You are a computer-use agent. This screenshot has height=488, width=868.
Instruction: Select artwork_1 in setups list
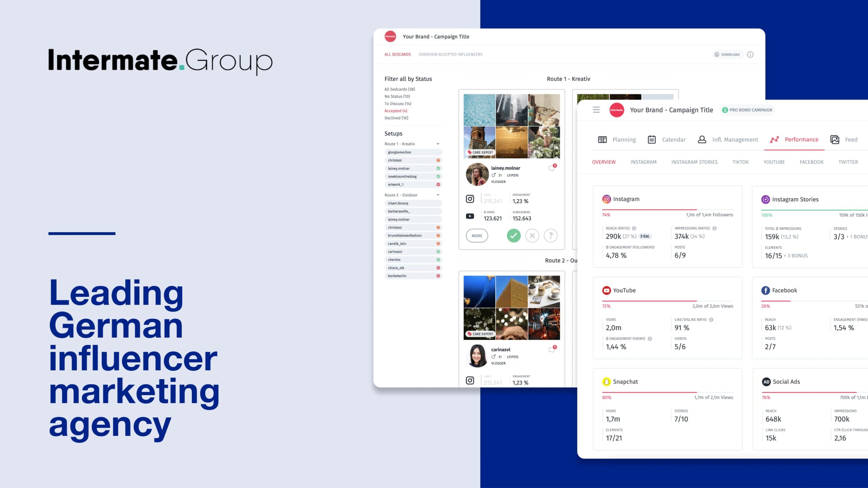413,185
